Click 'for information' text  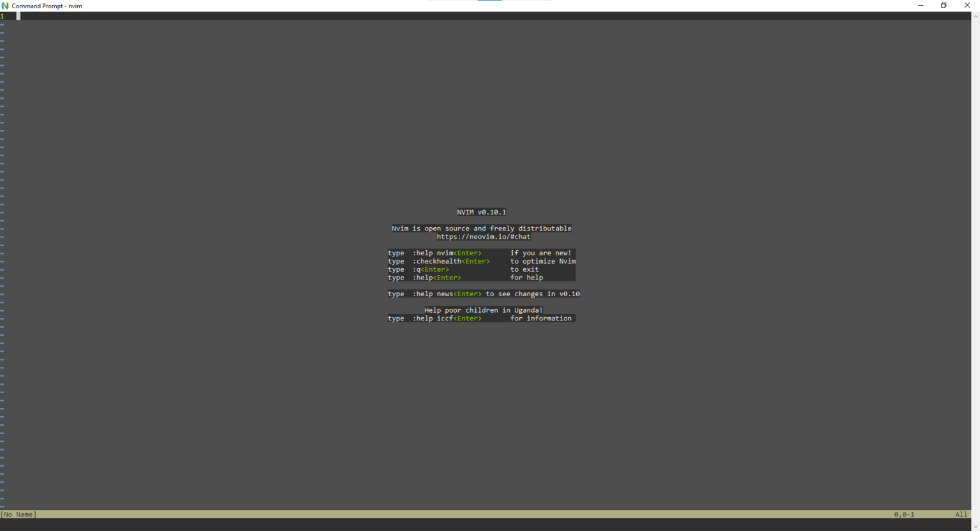[541, 318]
